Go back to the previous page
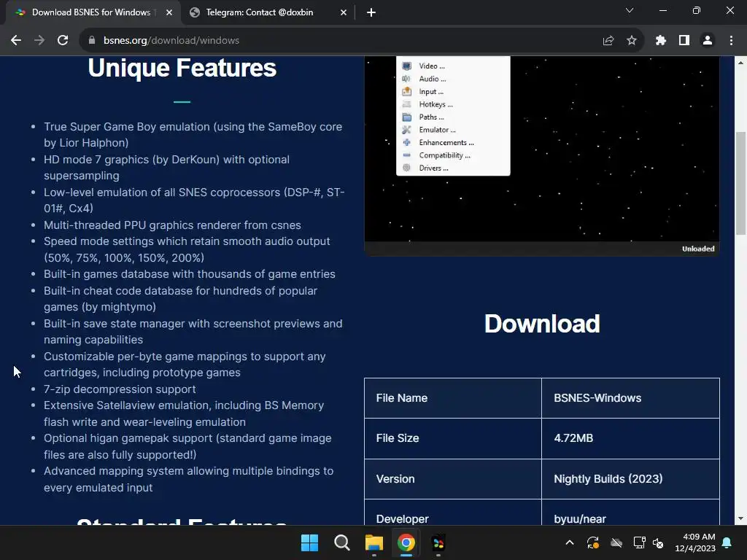747x560 pixels. click(16, 41)
